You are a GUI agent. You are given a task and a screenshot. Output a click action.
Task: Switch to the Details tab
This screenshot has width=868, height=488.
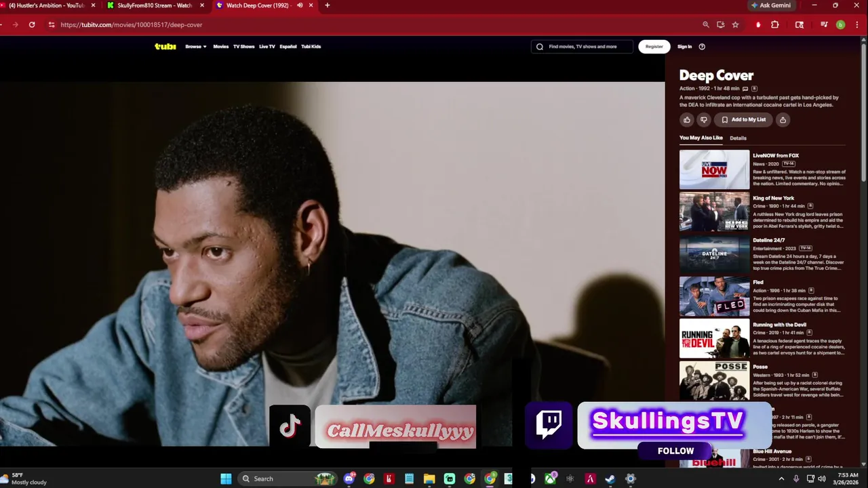(738, 138)
